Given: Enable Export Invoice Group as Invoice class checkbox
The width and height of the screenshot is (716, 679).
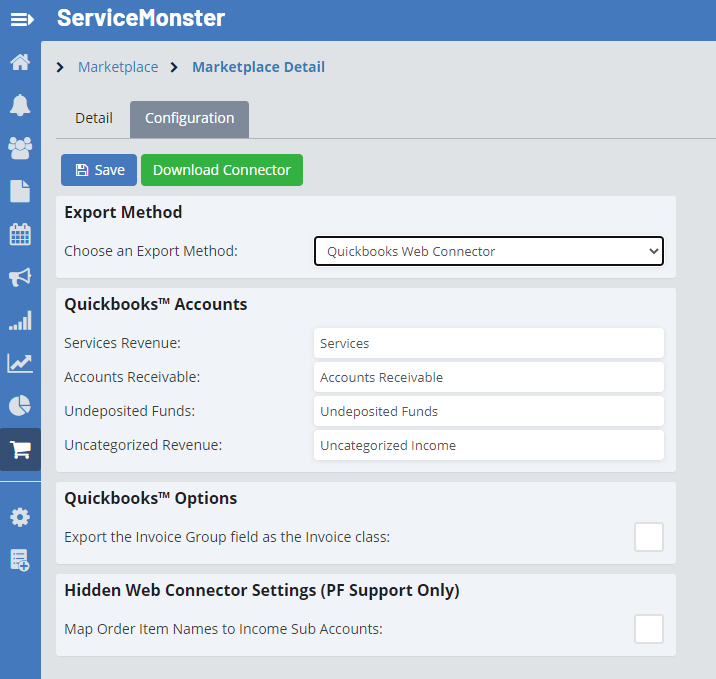Looking at the screenshot, I should 649,537.
